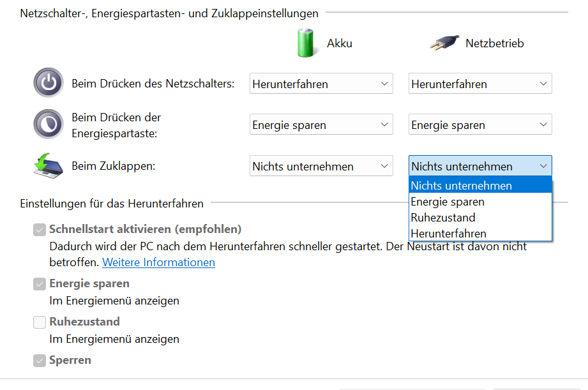Open the Weitere Informationen link
The width and height of the screenshot is (588, 390).
(158, 262)
